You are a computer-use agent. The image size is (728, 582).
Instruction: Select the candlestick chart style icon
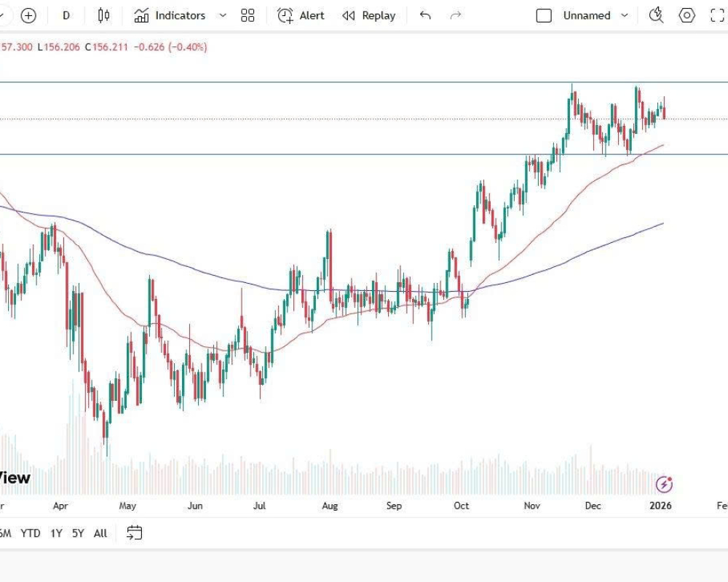pos(102,15)
